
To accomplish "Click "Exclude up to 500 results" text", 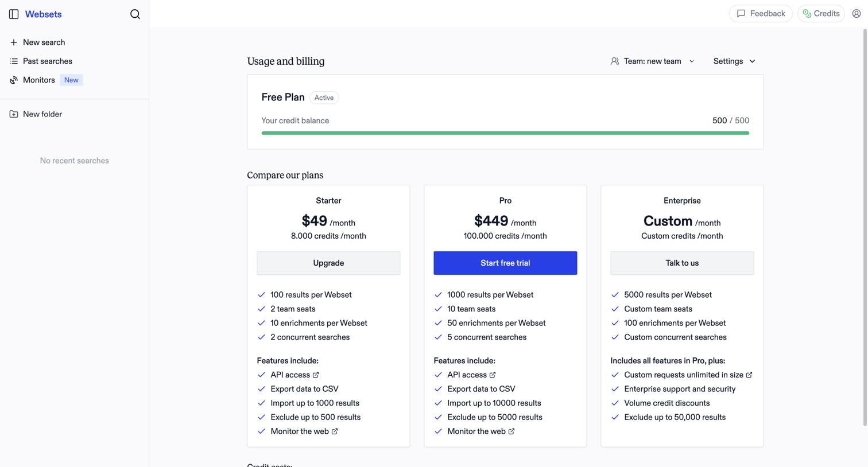I will (316, 417).
